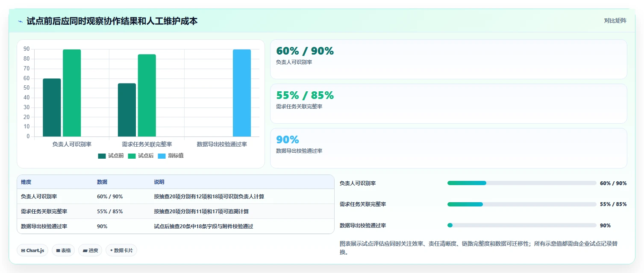Click the heading 试点前后应同时观察协作结果和人工维护成本
644x273 pixels.
tap(112, 21)
